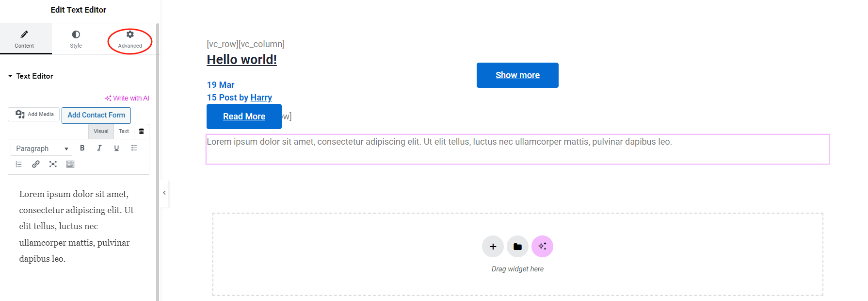This screenshot has width=868, height=301.
Task: Apply underline formatting
Action: (x=116, y=148)
